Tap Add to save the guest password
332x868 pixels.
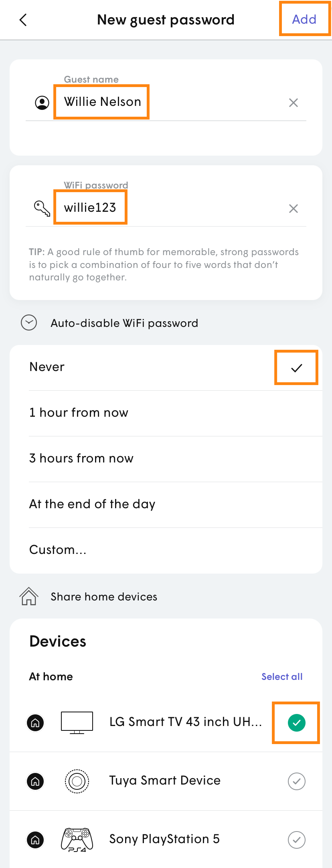[x=304, y=19]
